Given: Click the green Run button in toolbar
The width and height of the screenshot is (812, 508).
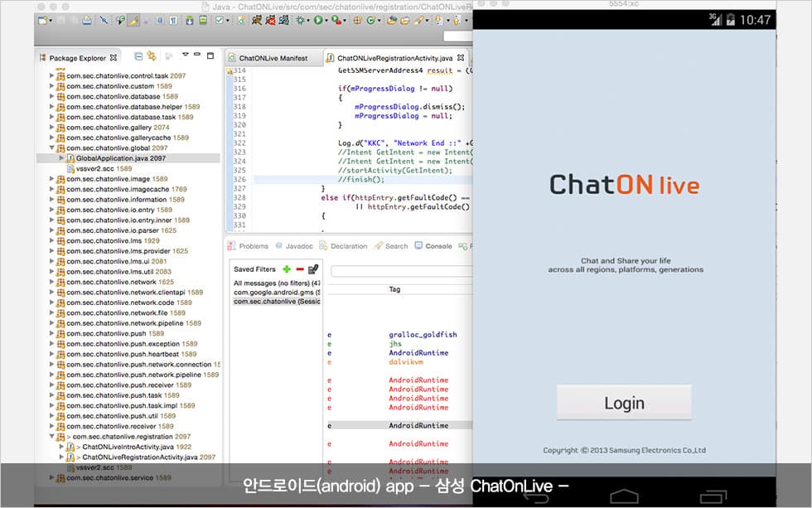Looking at the screenshot, I should [x=317, y=20].
